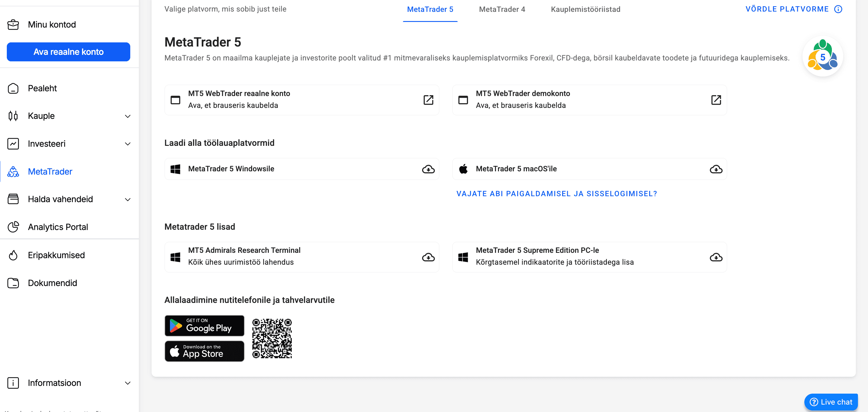Click the Ava reaalne konto button
Viewport: 868px width, 412px height.
pos(68,52)
